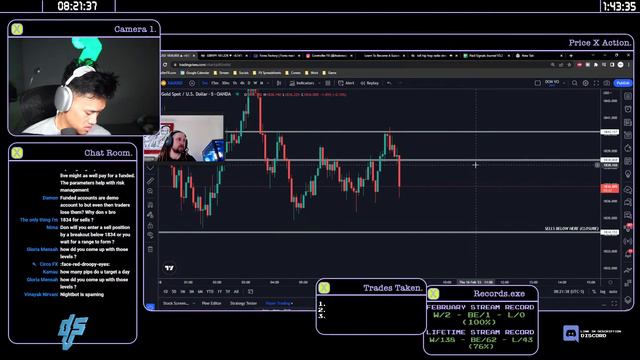Select the 5m timeframe

click(205, 83)
